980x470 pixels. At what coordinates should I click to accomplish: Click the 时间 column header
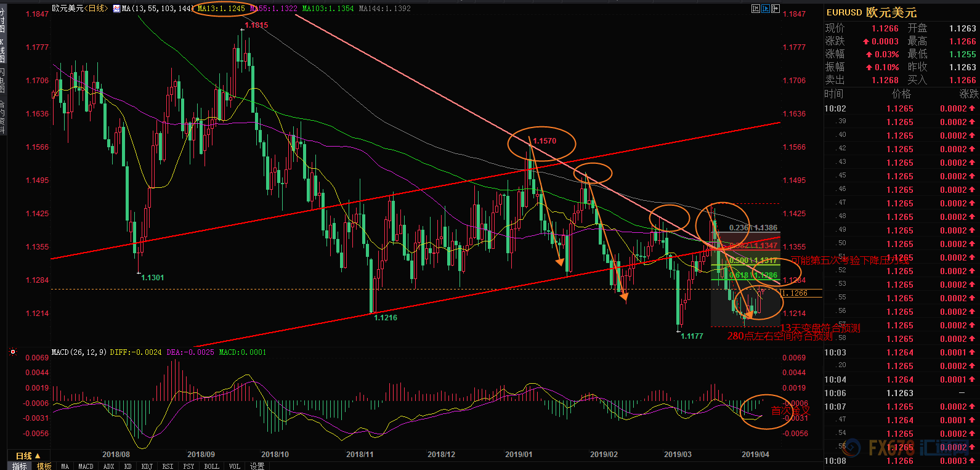[x=834, y=94]
